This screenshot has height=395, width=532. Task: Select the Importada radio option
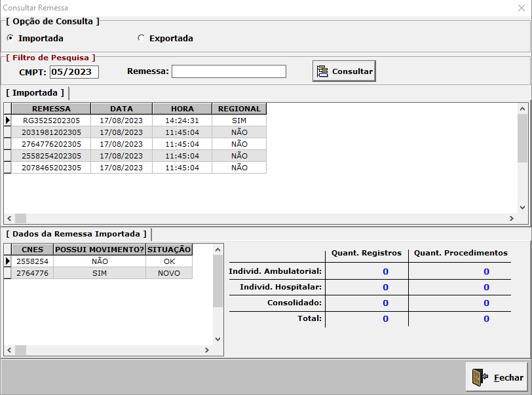(x=10, y=38)
